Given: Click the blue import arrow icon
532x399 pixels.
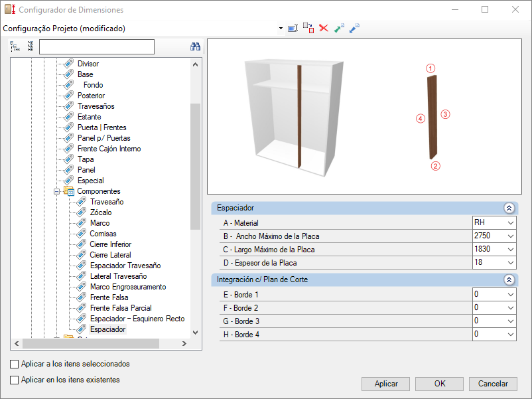Looking at the screenshot, I should tap(354, 28).
